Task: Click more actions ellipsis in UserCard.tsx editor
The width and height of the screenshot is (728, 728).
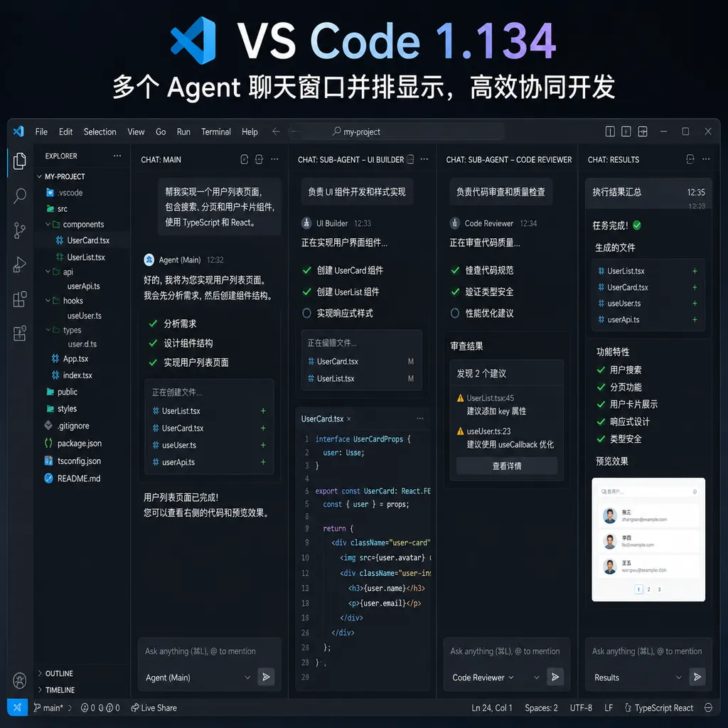Action: 420,418
